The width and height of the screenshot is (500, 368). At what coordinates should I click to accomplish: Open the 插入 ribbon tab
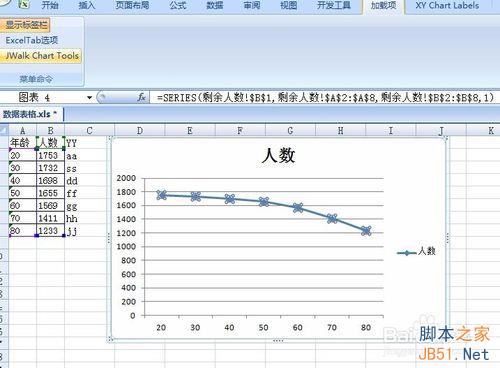87,5
